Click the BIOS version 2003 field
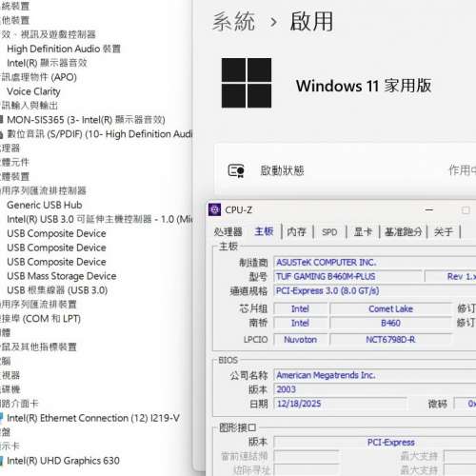 point(375,389)
